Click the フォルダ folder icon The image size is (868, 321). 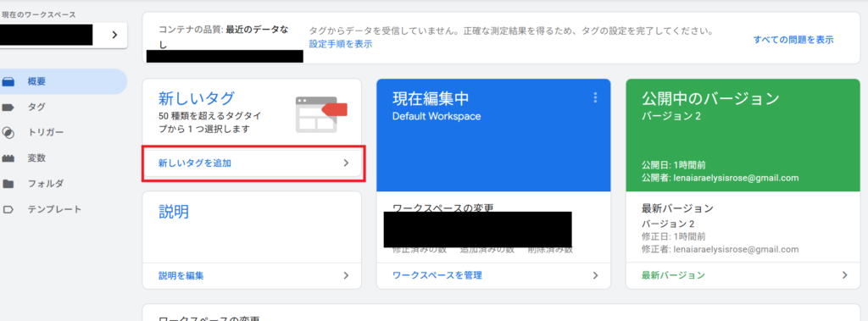tap(8, 184)
